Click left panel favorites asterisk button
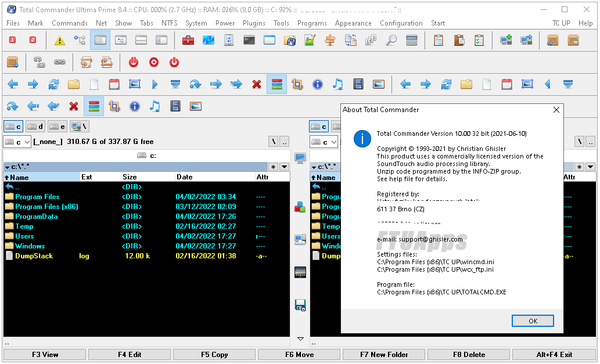The width and height of the screenshot is (600, 364). [x=273, y=167]
